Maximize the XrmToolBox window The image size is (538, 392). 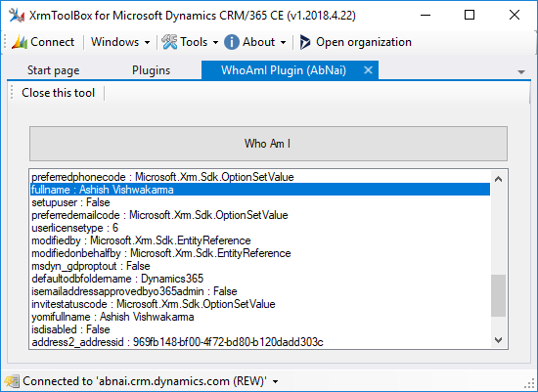469,15
